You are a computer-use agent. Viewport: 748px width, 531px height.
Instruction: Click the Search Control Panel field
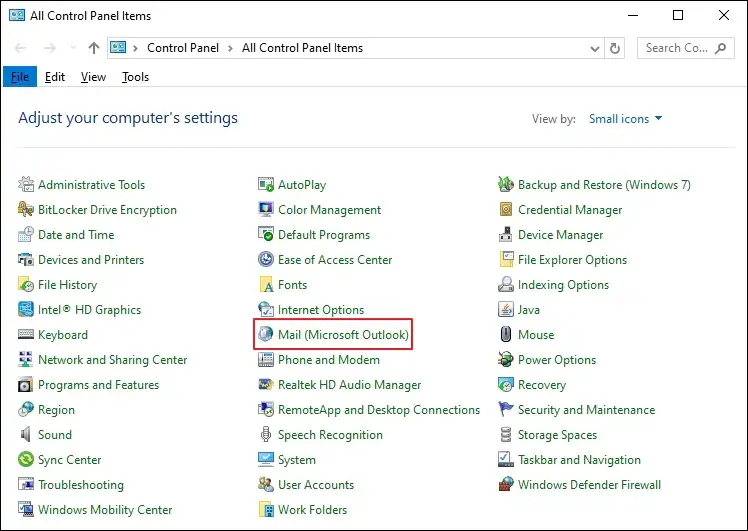tap(686, 48)
